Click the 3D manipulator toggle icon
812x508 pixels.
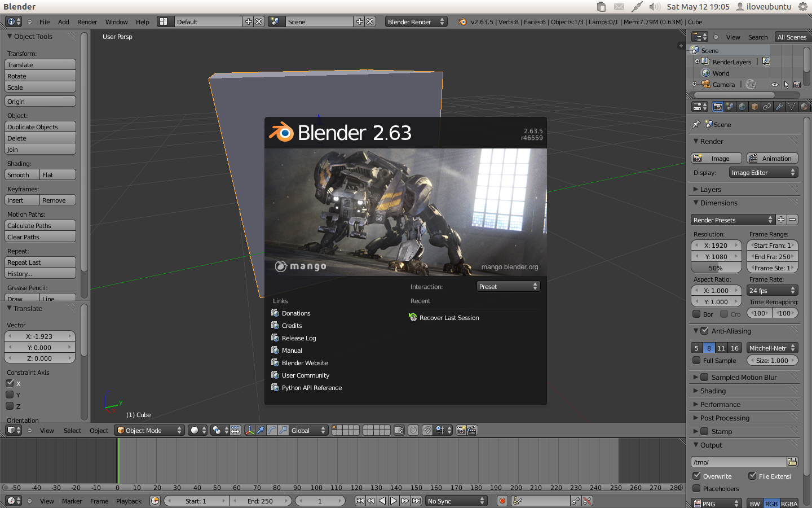(250, 430)
